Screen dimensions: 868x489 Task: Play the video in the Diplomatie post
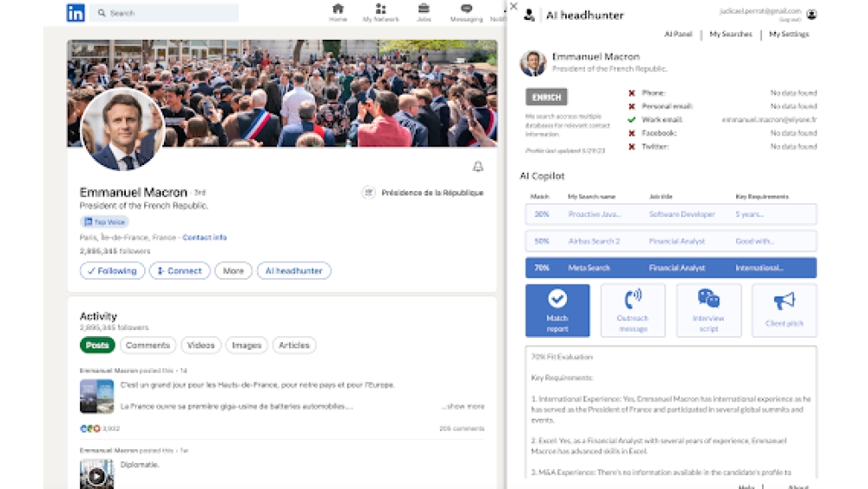click(x=96, y=475)
